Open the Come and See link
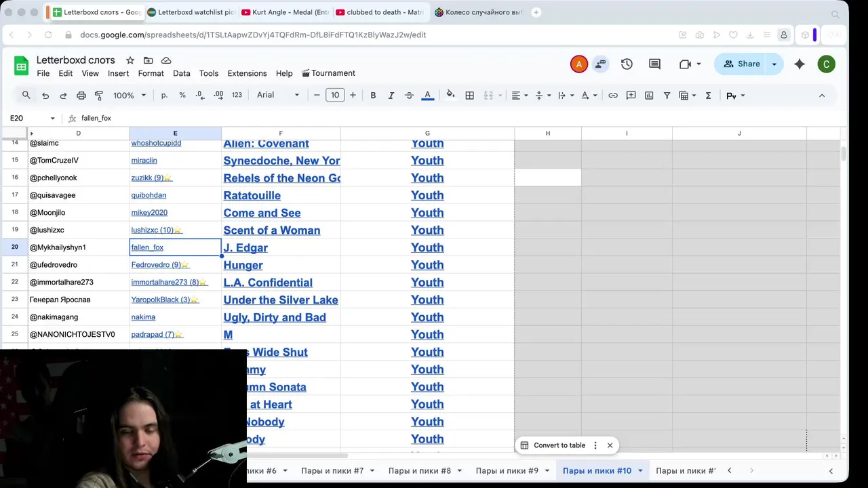The height and width of the screenshot is (488, 868). click(262, 213)
